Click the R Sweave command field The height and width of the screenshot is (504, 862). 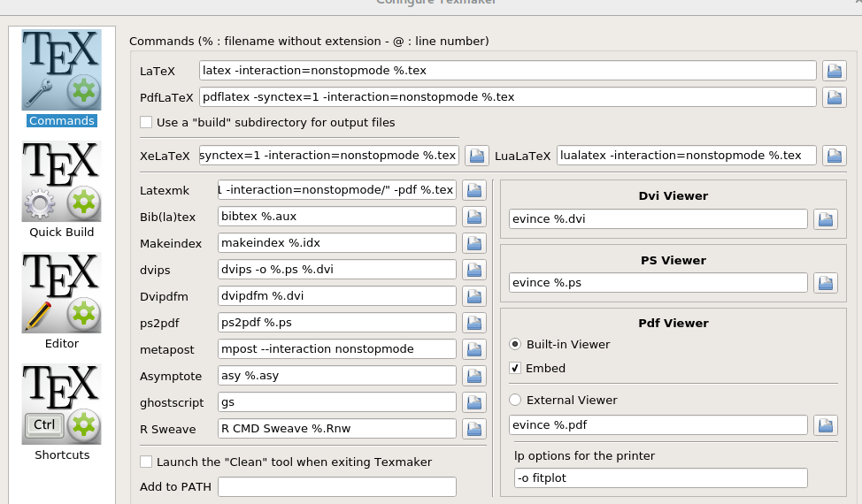point(337,429)
